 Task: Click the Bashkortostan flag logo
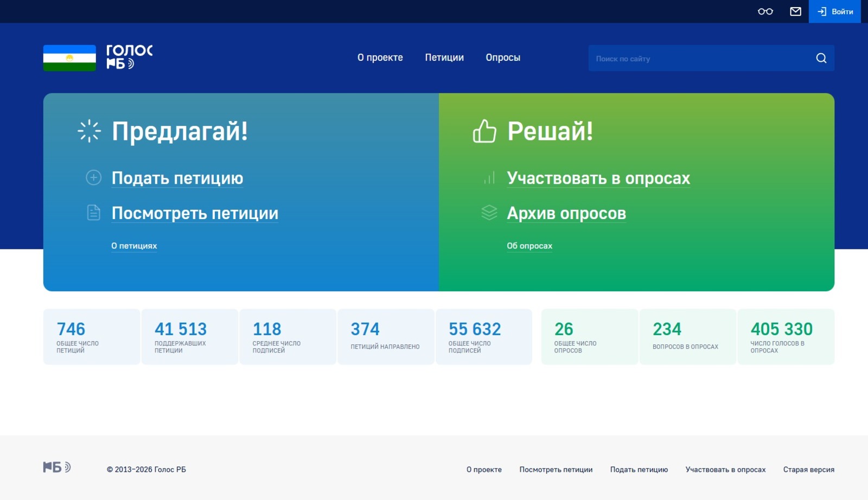(x=69, y=58)
